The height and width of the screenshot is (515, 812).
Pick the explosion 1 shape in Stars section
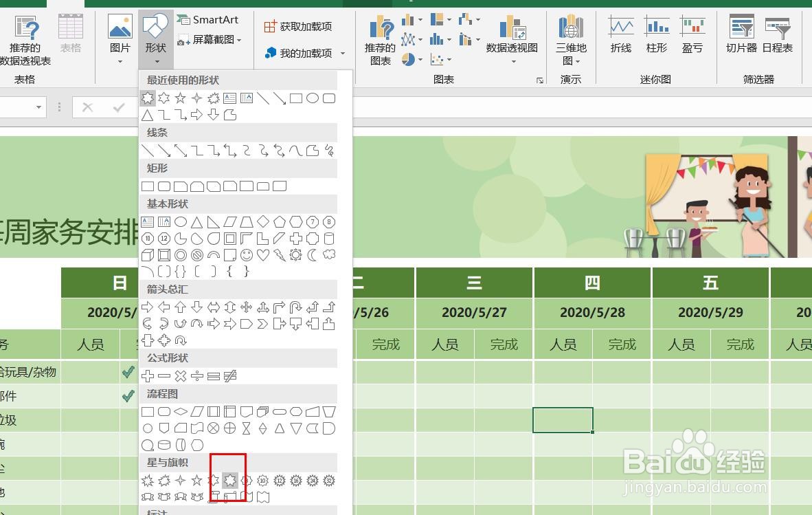click(x=148, y=481)
